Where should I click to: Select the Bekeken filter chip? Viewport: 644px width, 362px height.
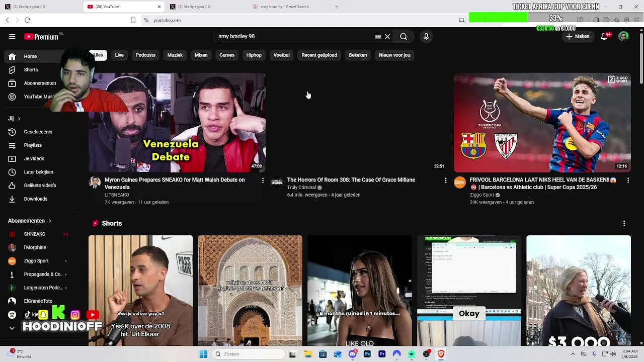coord(358,55)
